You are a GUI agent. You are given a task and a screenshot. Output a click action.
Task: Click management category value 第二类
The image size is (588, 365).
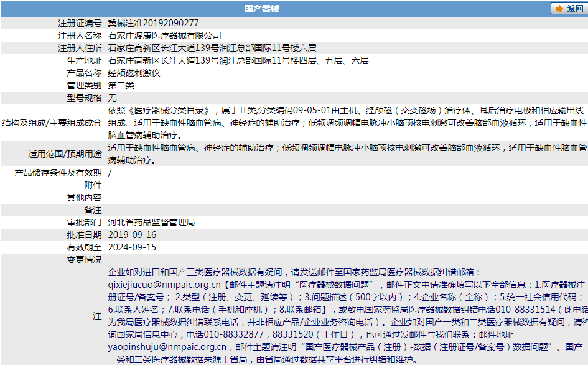(x=121, y=85)
